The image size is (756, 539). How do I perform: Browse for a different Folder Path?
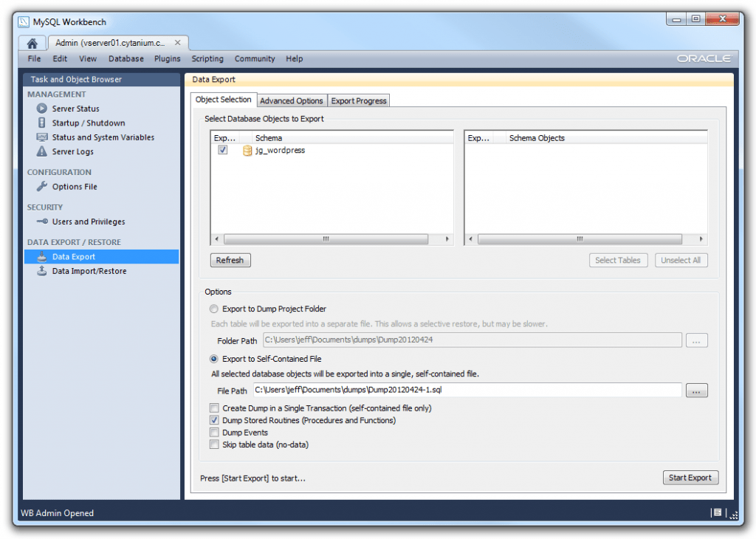coord(696,340)
